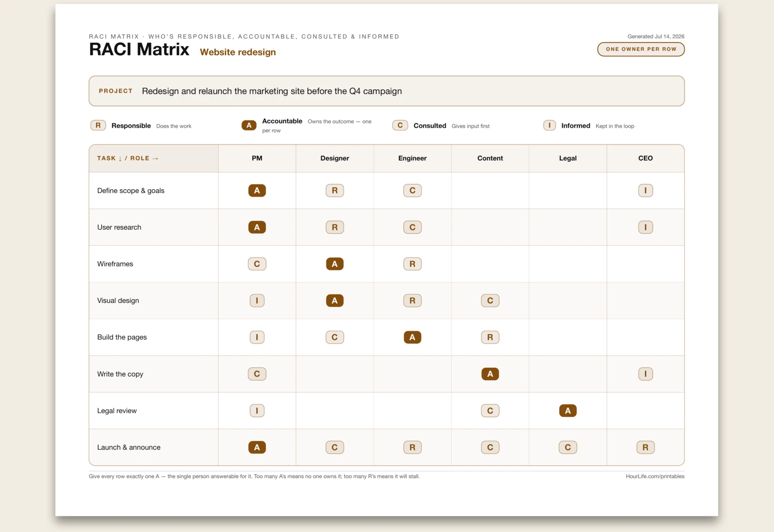Click the I badge for CEO in Define scope & goals
The image size is (774, 532).
[x=645, y=191]
